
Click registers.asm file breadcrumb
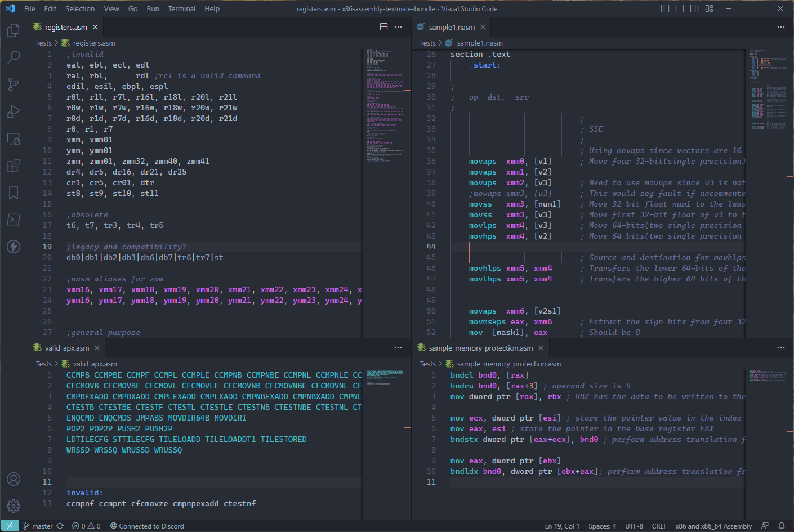point(93,43)
